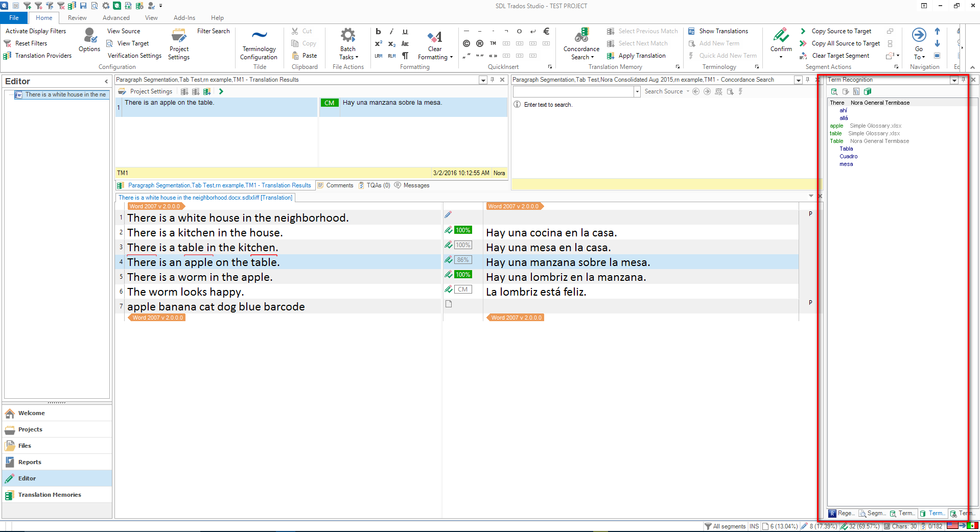The height and width of the screenshot is (532, 980).
Task: Click Translation Providers button
Action: coord(38,56)
